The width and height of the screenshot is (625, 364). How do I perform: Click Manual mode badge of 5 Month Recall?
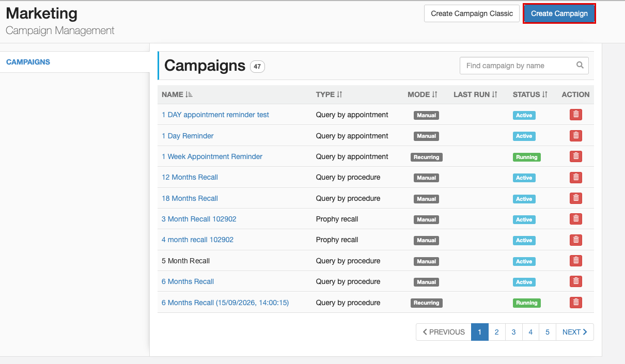[x=426, y=261]
